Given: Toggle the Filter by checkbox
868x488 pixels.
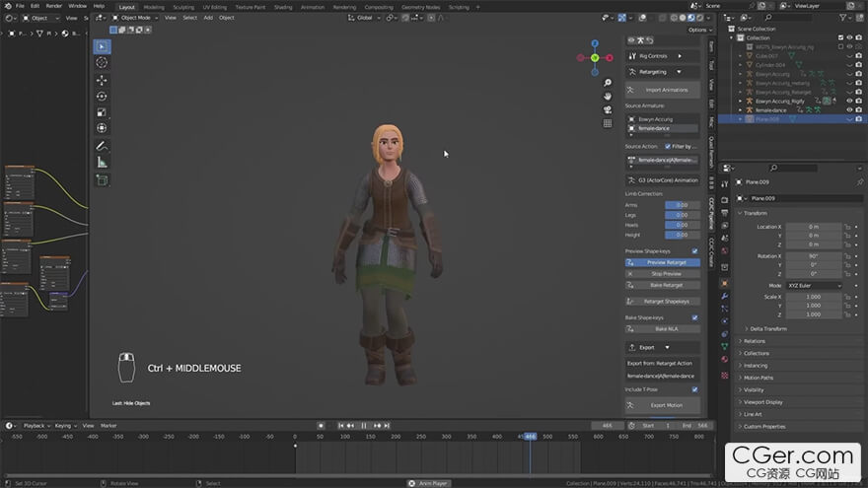Looking at the screenshot, I should pyautogui.click(x=668, y=147).
